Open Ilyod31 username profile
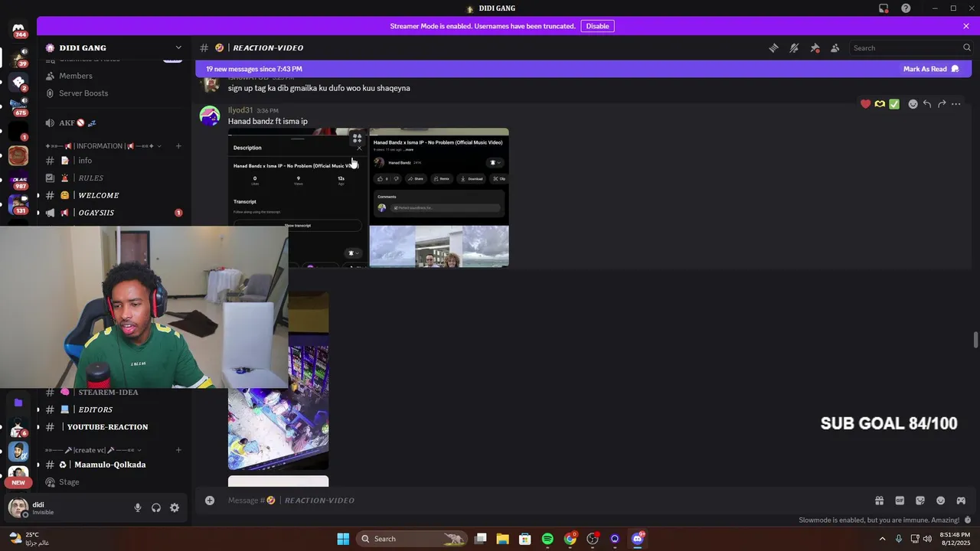980x551 pixels. 240,110
